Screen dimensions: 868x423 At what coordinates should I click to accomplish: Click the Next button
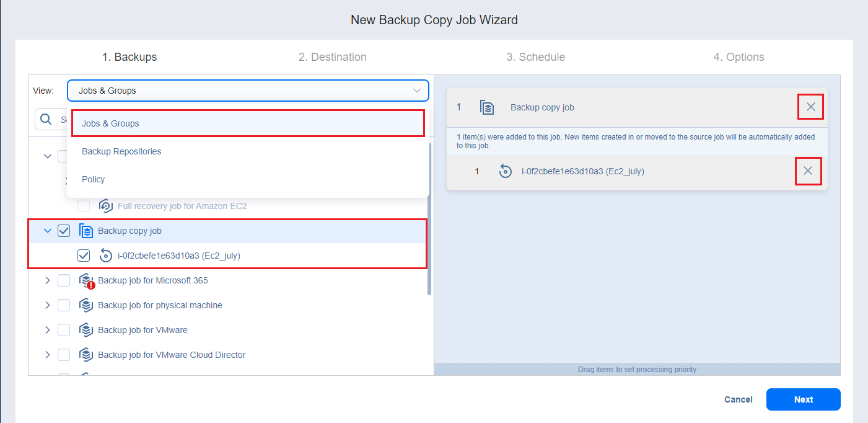click(803, 399)
